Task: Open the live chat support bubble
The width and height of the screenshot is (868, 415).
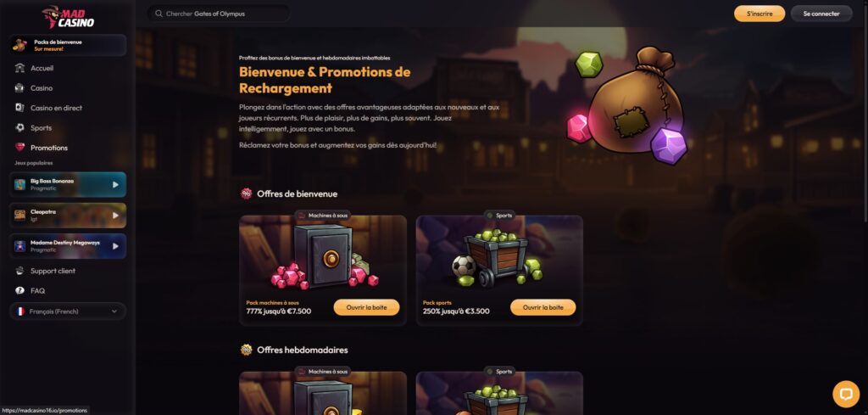Action: 846,394
